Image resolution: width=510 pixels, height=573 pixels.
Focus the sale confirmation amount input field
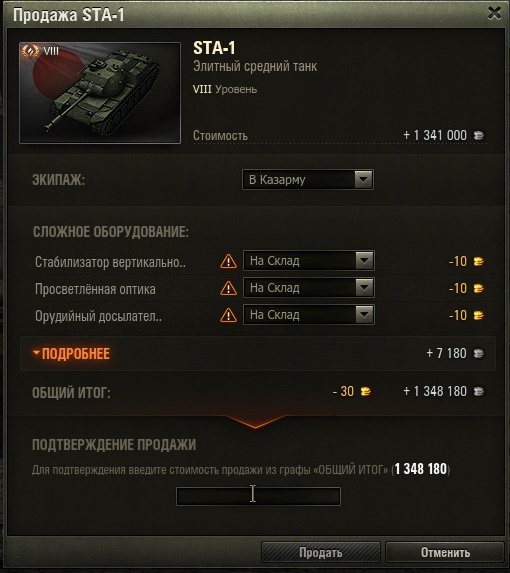tap(258, 496)
